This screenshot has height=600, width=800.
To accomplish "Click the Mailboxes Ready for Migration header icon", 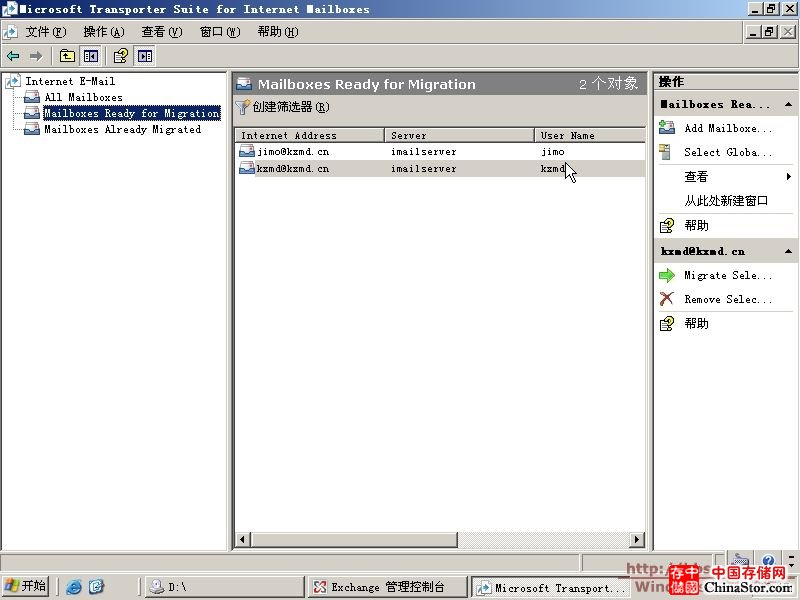I will (x=244, y=84).
